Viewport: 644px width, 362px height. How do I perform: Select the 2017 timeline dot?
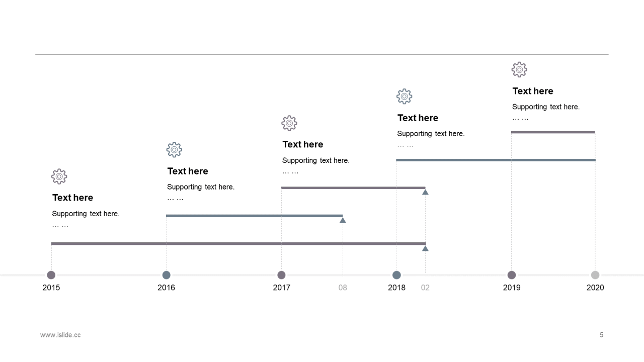[x=281, y=275]
